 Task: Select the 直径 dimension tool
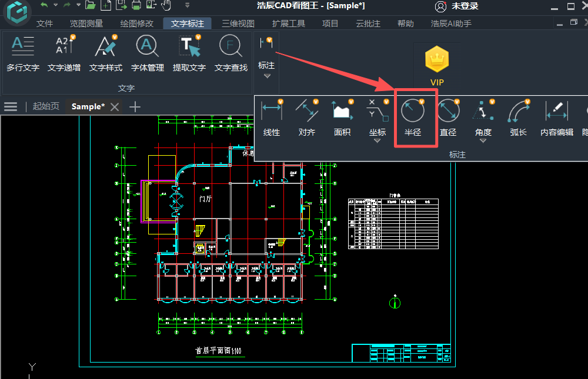point(447,118)
